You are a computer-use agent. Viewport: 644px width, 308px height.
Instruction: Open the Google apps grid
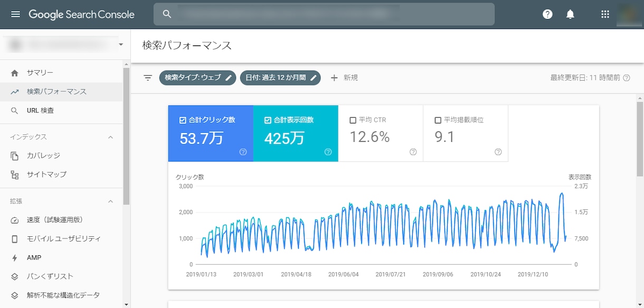(x=605, y=14)
